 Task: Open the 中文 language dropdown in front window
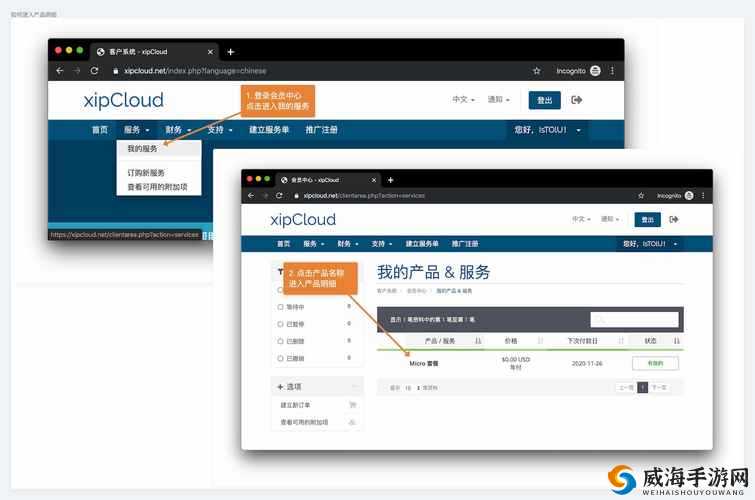tap(581, 219)
